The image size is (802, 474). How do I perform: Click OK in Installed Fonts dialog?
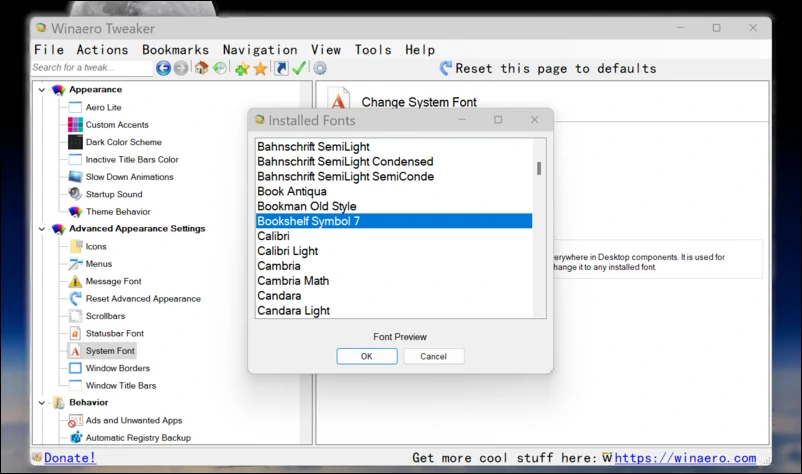(x=367, y=356)
